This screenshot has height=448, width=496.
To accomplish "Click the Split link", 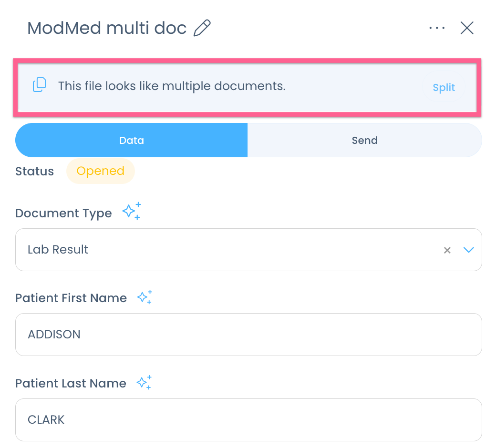I will (444, 87).
